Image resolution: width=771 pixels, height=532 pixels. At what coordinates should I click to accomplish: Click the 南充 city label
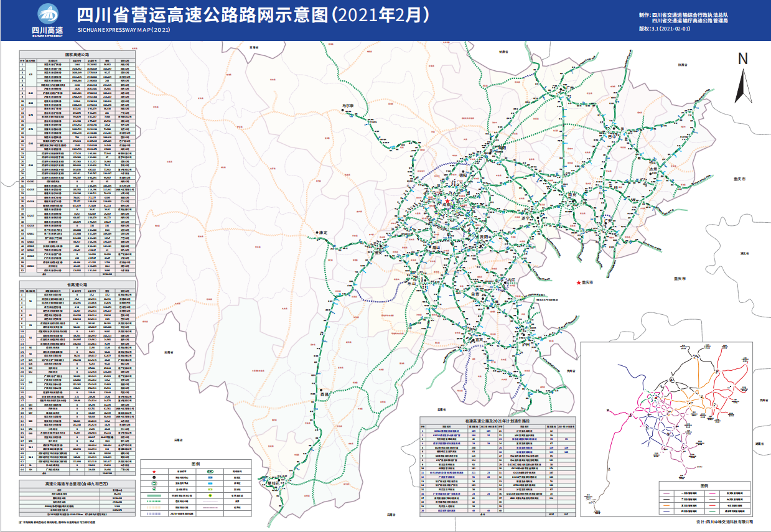click(x=573, y=194)
